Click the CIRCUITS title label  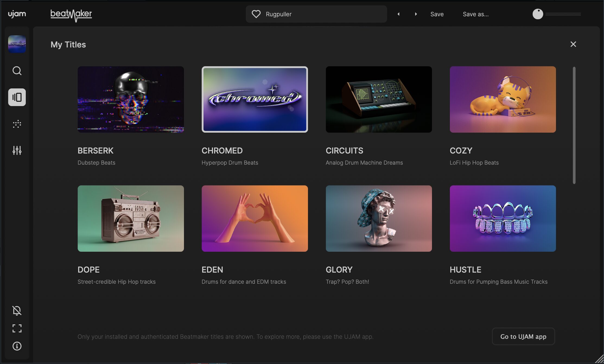(x=344, y=151)
